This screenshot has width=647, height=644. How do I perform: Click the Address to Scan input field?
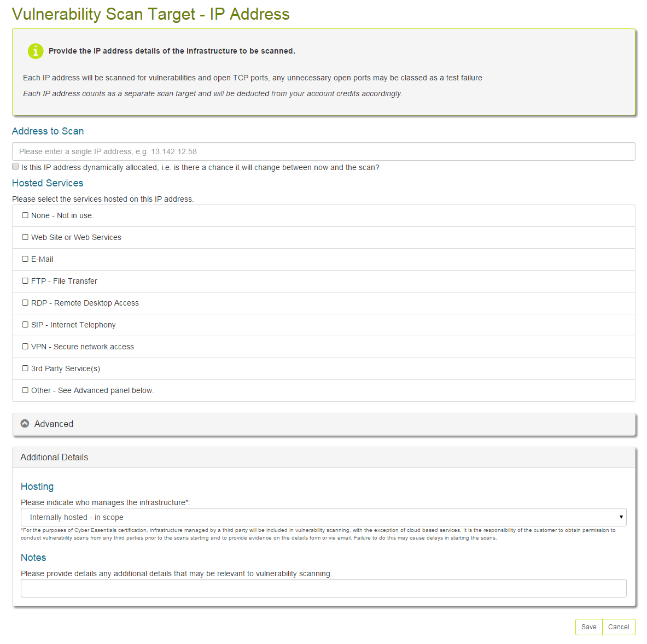pyautogui.click(x=324, y=151)
